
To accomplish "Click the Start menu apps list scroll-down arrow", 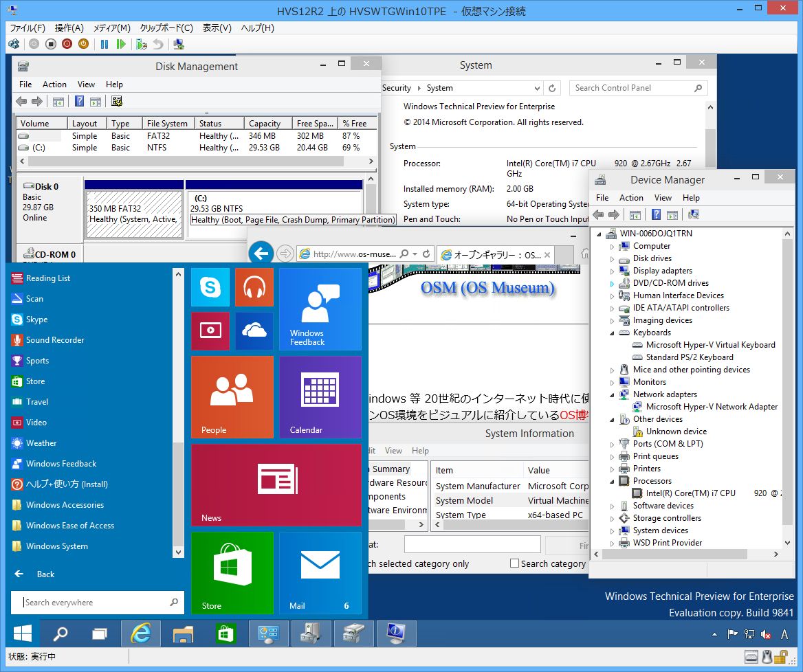I will [x=178, y=552].
